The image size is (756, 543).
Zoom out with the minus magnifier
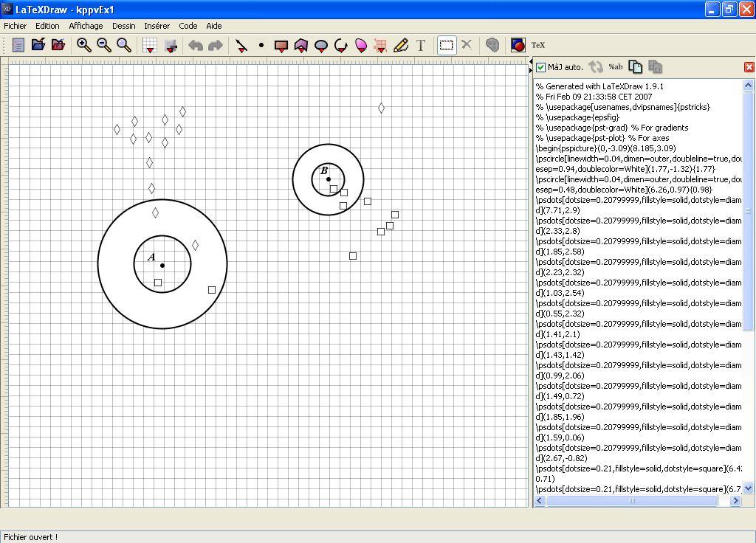click(x=103, y=45)
